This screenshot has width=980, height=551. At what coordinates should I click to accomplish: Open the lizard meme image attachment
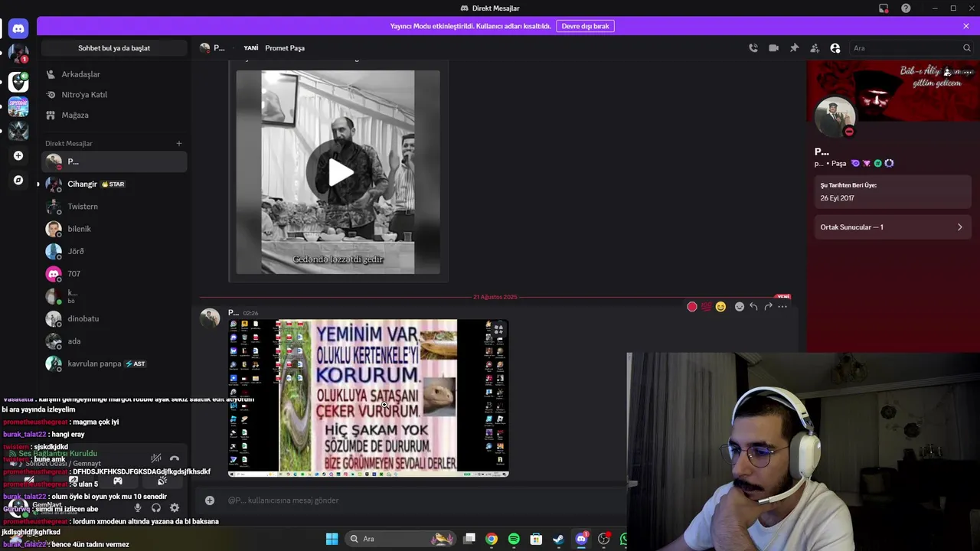pyautogui.click(x=368, y=398)
